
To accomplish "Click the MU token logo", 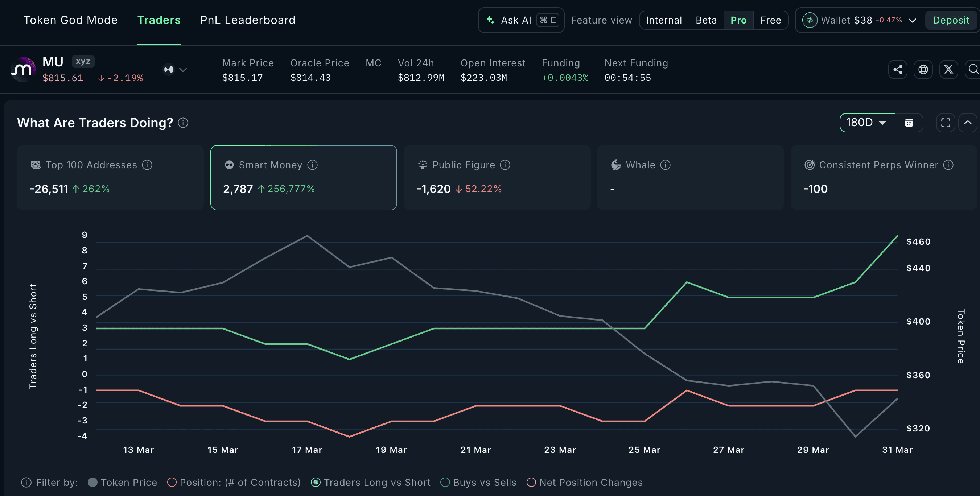I will point(23,69).
